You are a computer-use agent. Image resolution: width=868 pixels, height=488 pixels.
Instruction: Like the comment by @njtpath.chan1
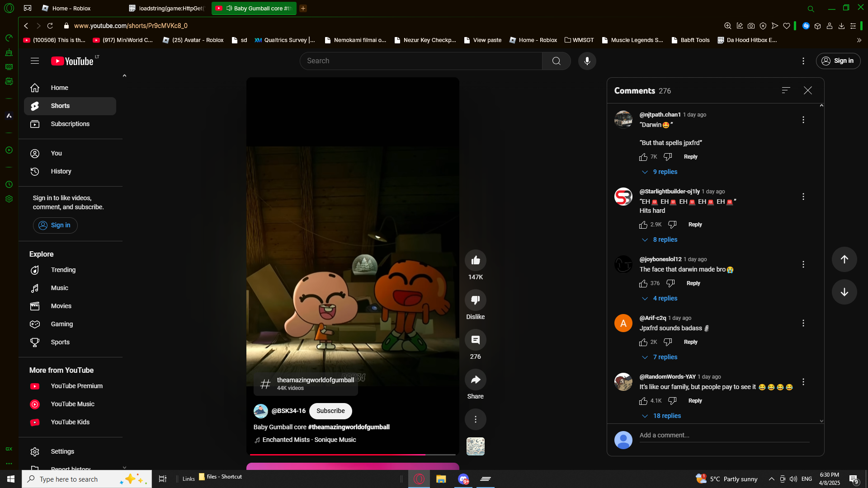coord(643,157)
